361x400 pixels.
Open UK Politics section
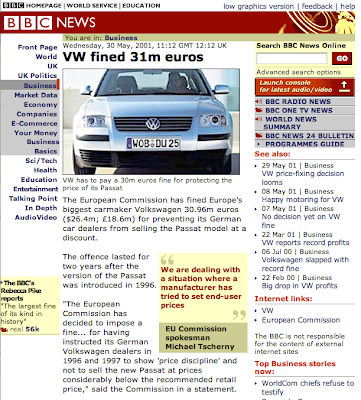point(37,76)
